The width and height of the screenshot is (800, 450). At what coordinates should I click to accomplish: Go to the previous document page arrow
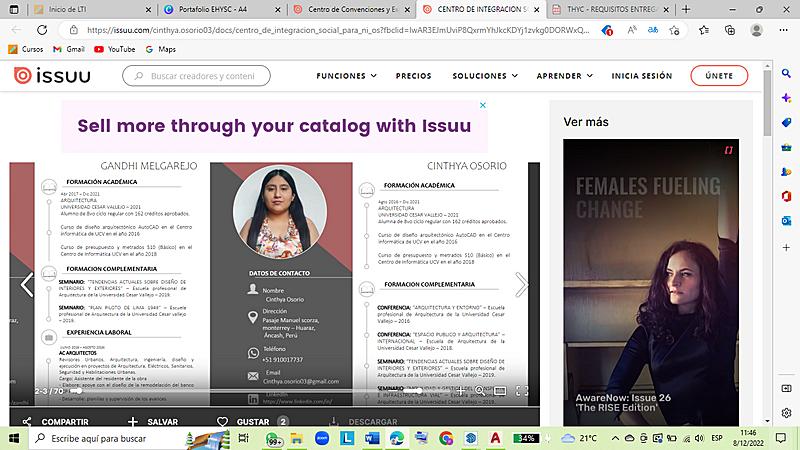tap(27, 284)
